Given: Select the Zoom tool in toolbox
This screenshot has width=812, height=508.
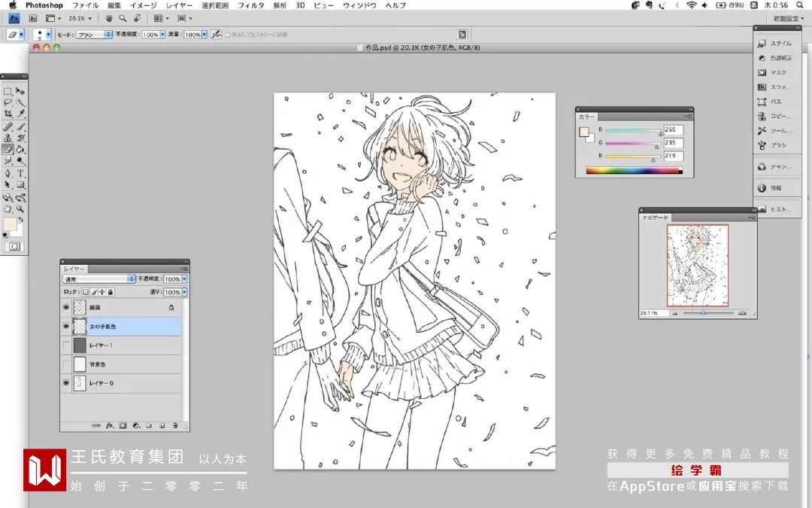Looking at the screenshot, I should 20,209.
